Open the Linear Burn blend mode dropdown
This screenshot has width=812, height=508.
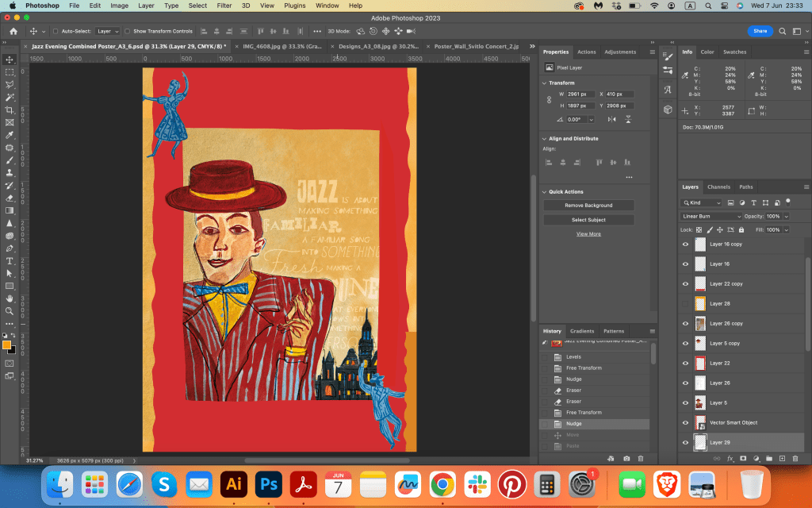coord(711,216)
